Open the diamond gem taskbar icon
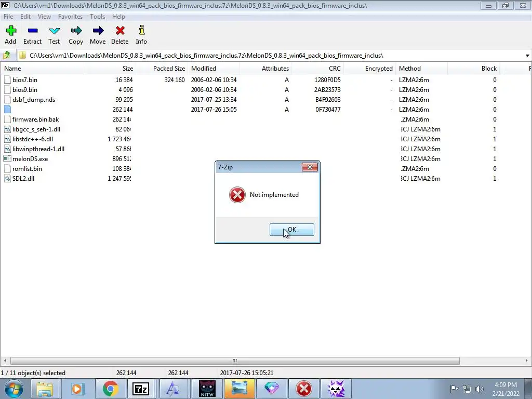This screenshot has width=532, height=399. coord(271,389)
